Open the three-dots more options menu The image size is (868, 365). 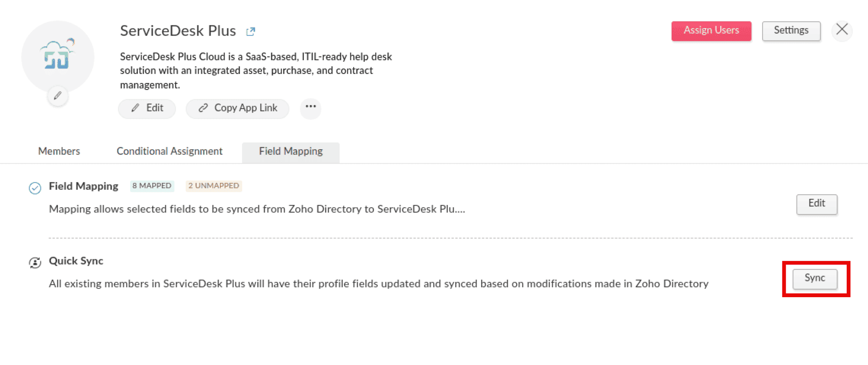[311, 107]
